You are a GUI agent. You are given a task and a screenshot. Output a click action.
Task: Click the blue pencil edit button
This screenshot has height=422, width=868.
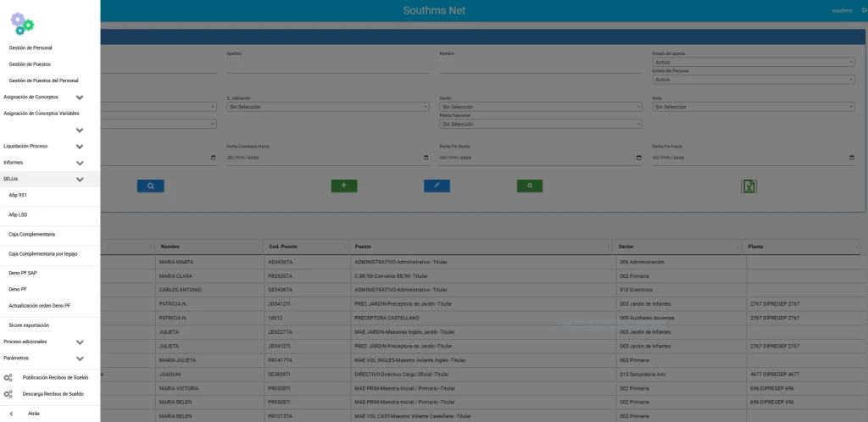coord(437,186)
